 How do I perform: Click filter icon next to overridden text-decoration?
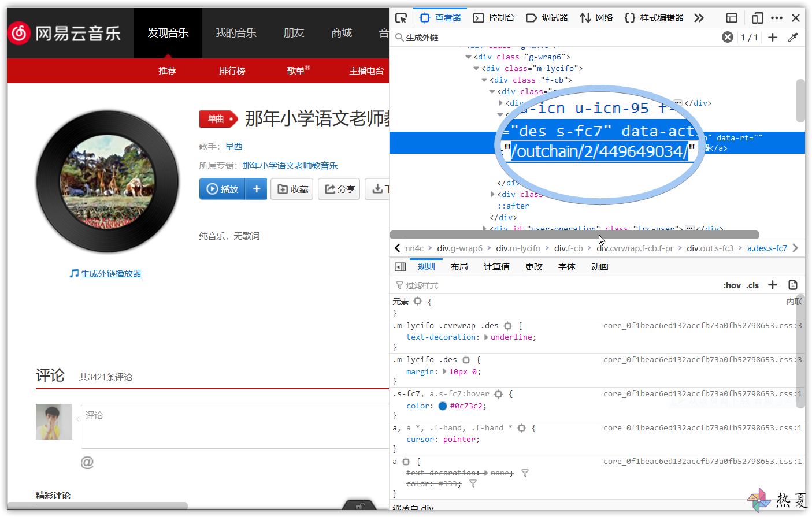[525, 473]
